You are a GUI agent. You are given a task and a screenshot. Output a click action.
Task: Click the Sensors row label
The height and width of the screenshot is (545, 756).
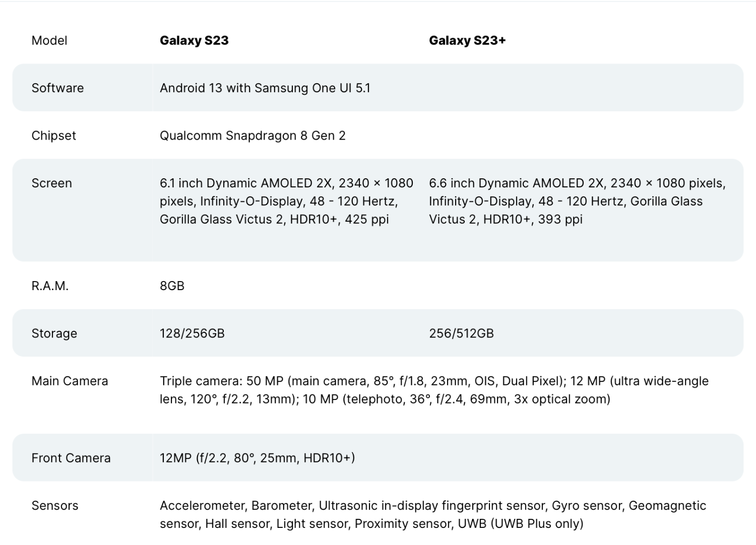click(x=55, y=505)
